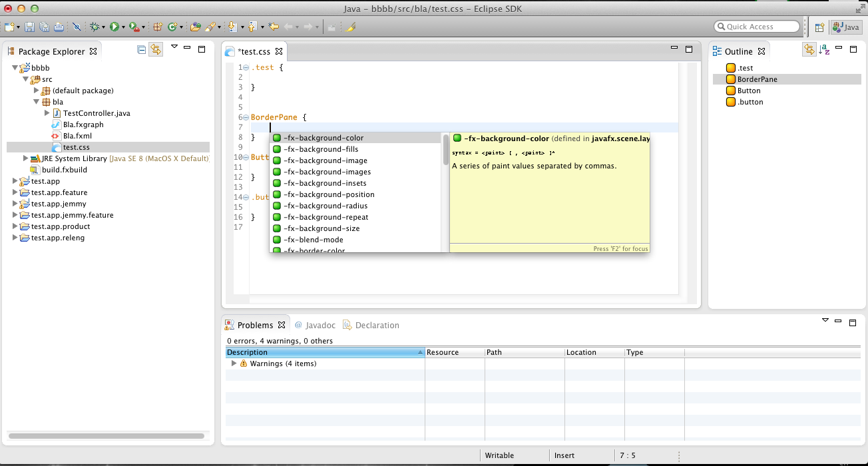Viewport: 868px width, 466px height.
Task: Click the Open Perspective icon
Action: (819, 27)
